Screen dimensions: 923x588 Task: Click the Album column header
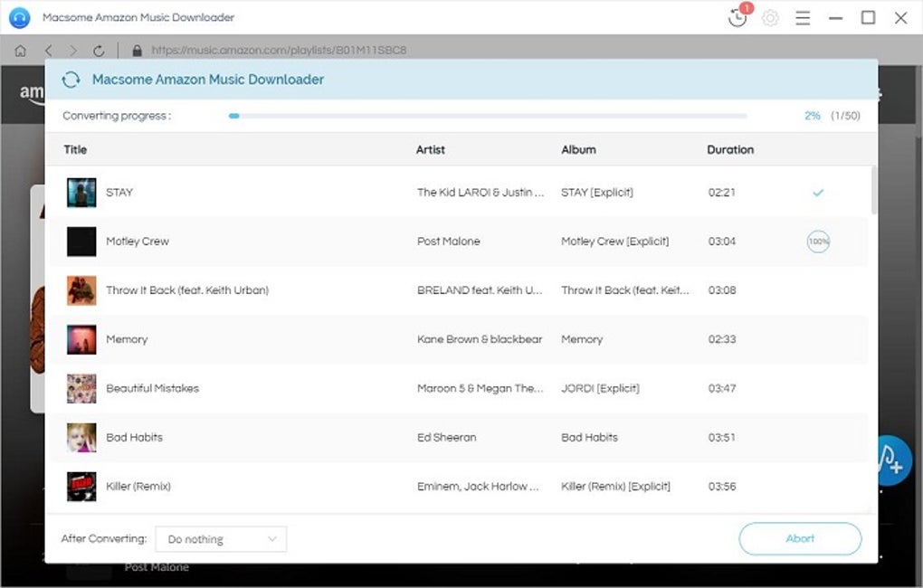(578, 150)
